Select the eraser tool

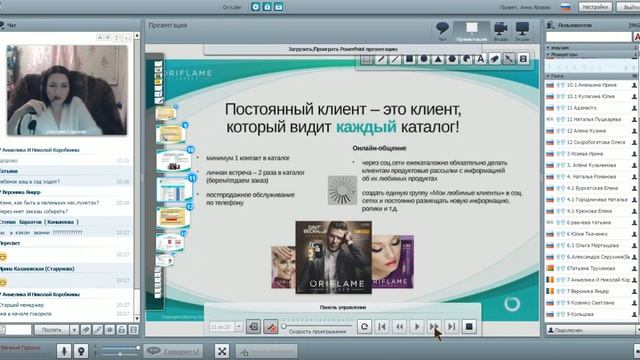pos(494,59)
